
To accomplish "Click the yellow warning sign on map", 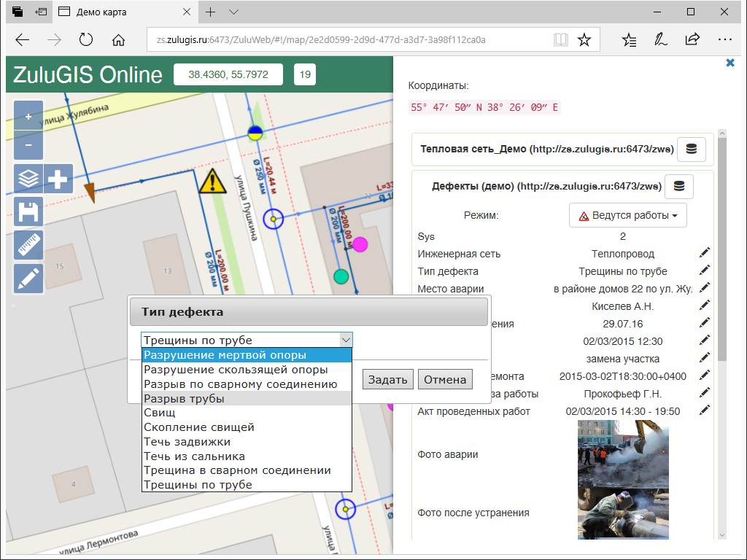I will click(x=212, y=180).
